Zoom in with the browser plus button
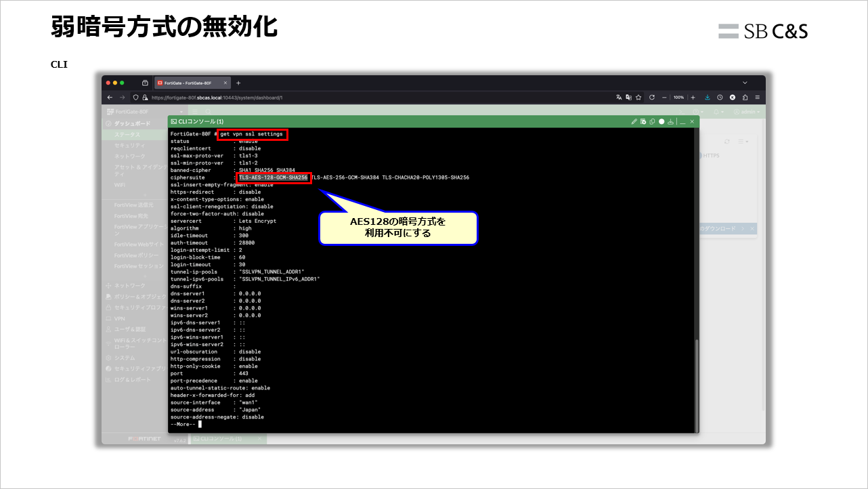The height and width of the screenshot is (489, 868). tap(693, 98)
